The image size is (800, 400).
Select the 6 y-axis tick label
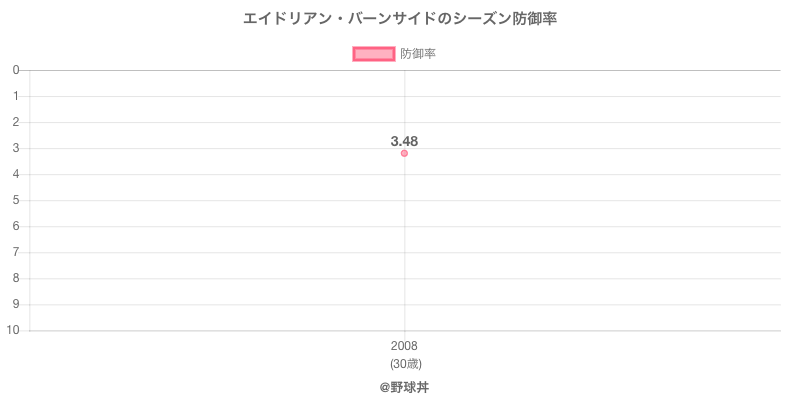click(17, 226)
